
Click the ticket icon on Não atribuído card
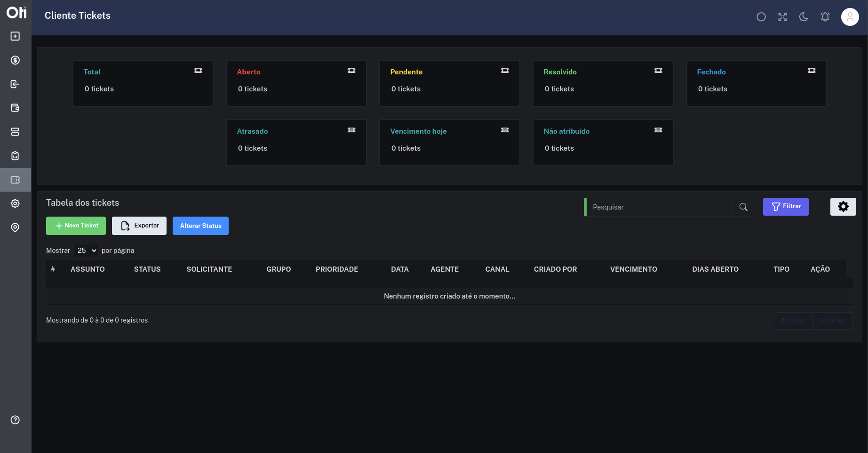658,130
